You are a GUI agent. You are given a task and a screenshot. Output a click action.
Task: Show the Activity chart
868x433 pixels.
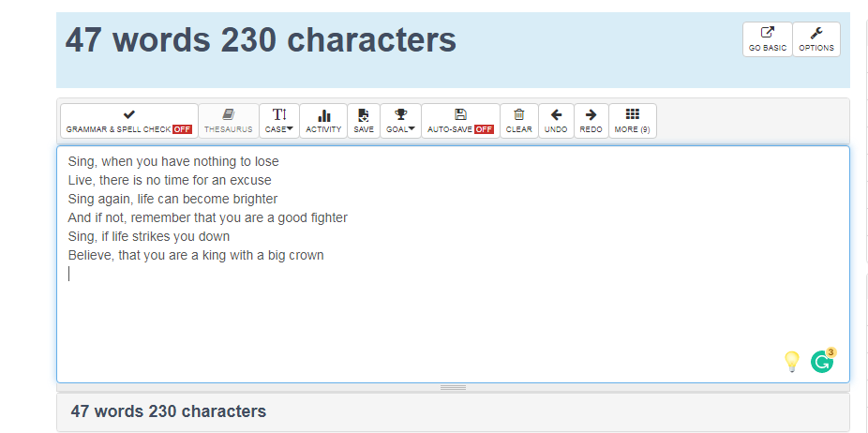point(323,121)
